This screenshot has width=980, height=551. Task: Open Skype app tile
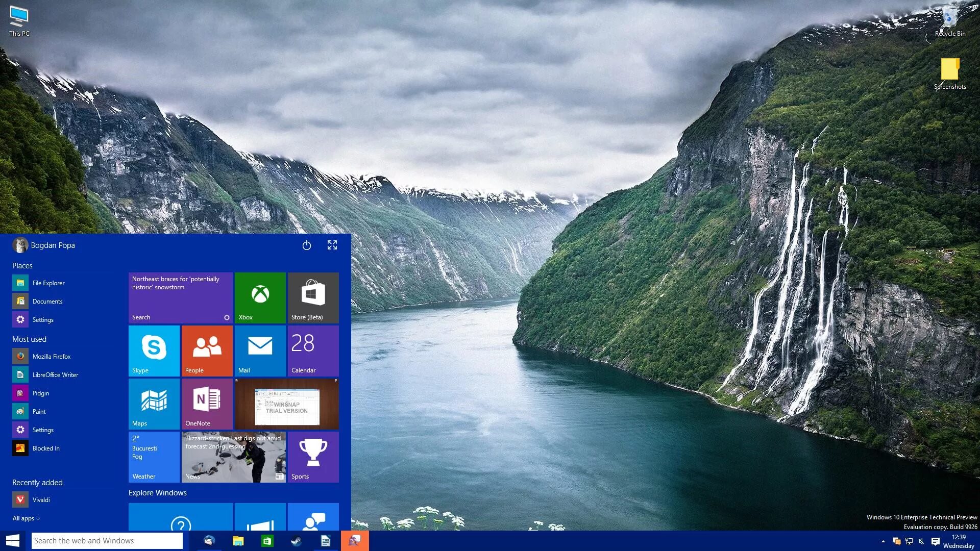[154, 350]
